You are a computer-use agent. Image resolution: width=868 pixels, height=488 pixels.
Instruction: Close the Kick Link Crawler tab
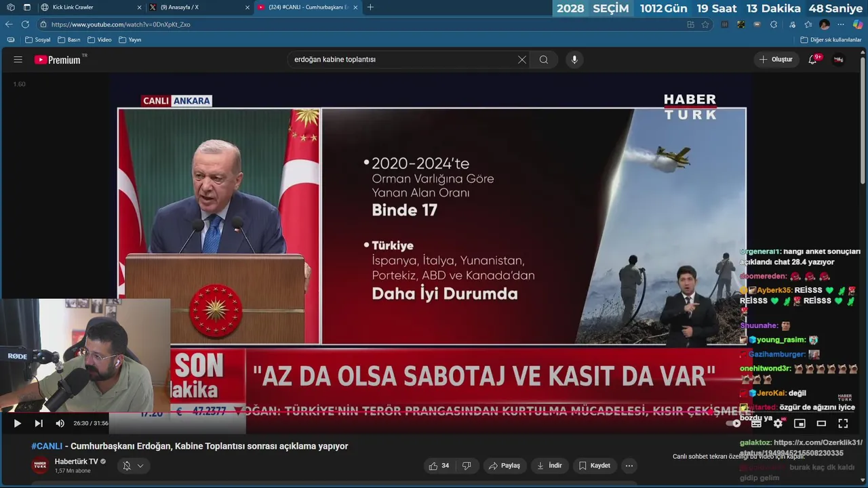click(x=139, y=7)
